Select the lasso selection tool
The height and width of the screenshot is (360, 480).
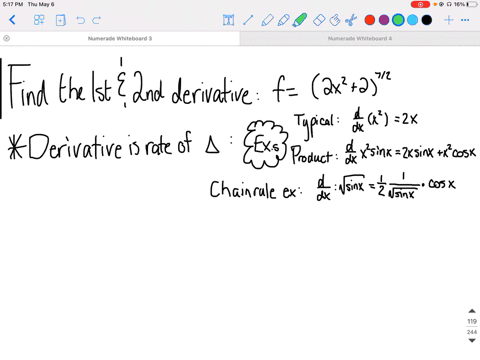click(335, 20)
